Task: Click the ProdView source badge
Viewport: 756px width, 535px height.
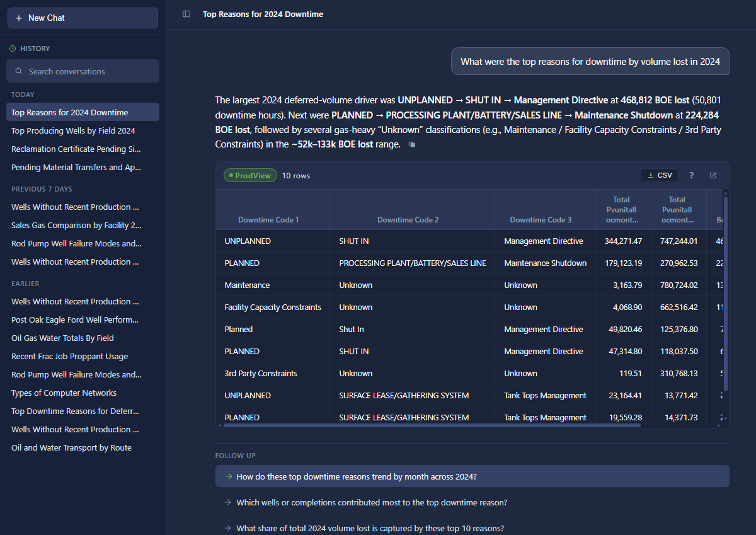Action: (x=250, y=175)
